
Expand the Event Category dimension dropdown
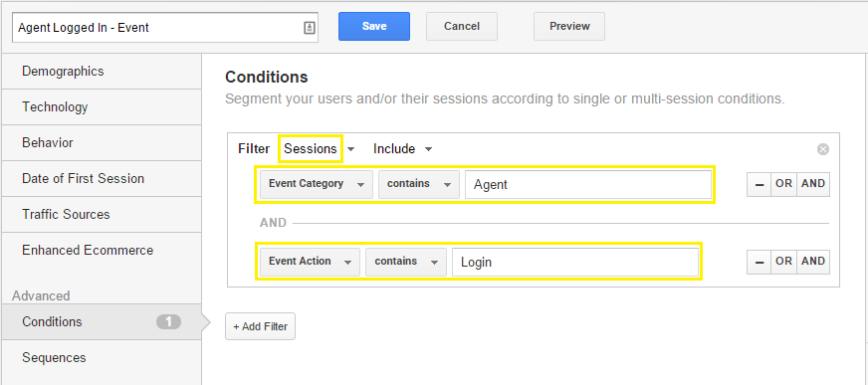(317, 184)
